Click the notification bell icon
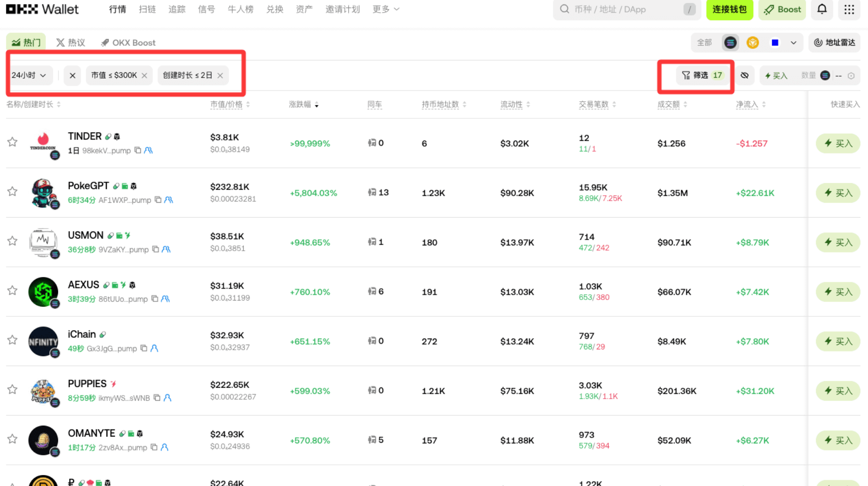Screen dimensions: 868x486 (821, 9)
